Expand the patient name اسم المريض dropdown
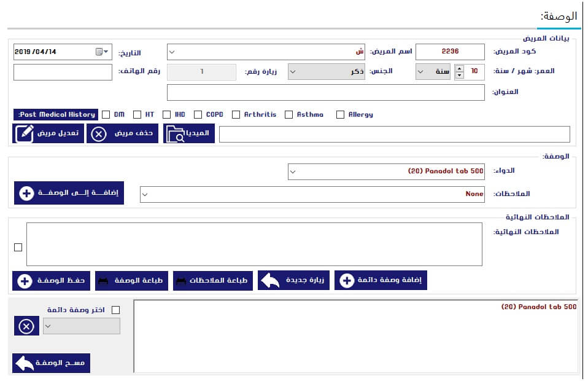Image resolution: width=588 pixels, height=381 pixels. [172, 52]
